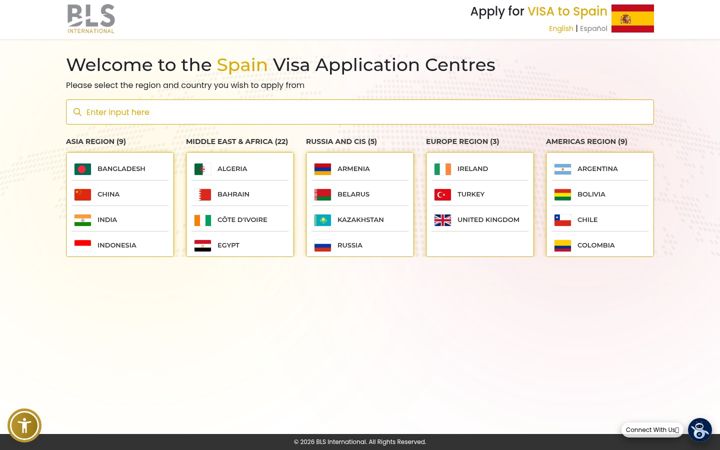The height and width of the screenshot is (450, 720).
Task: Switch language to English
Action: 561,28
